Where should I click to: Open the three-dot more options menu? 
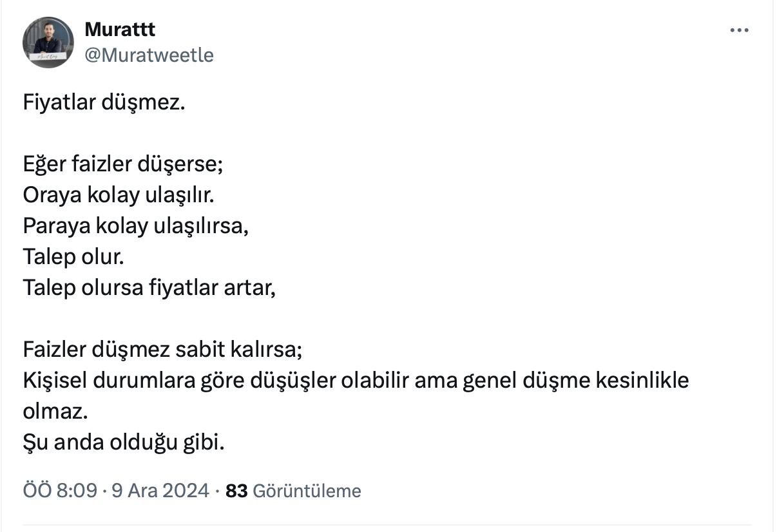(739, 30)
